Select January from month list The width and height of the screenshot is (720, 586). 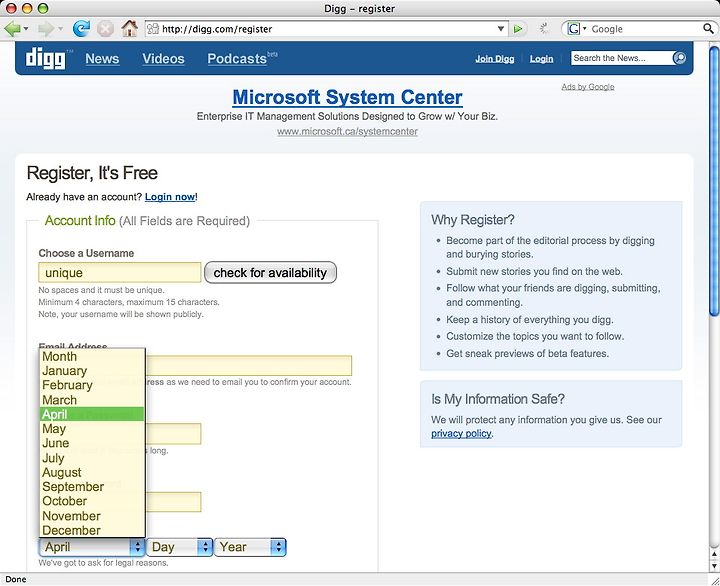click(92, 371)
